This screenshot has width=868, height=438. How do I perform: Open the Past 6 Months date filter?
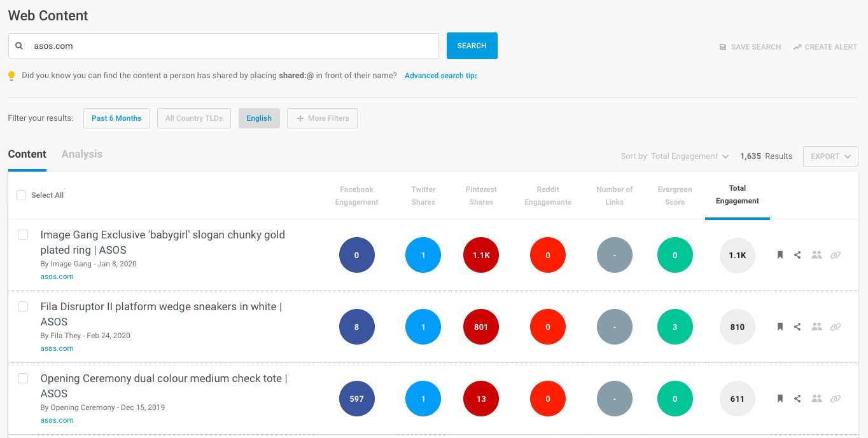(x=116, y=118)
